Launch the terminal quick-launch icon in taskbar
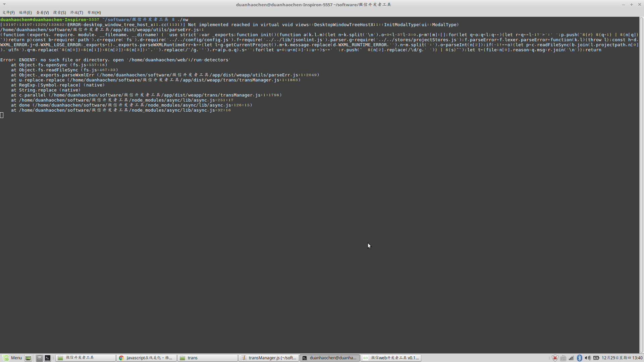 coord(48,358)
